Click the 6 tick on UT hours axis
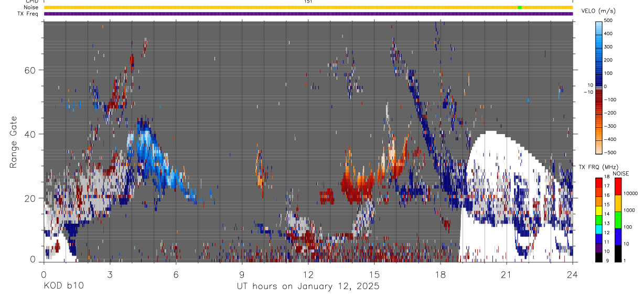Image resolution: width=644 pixels, height=297 pixels. click(x=176, y=274)
